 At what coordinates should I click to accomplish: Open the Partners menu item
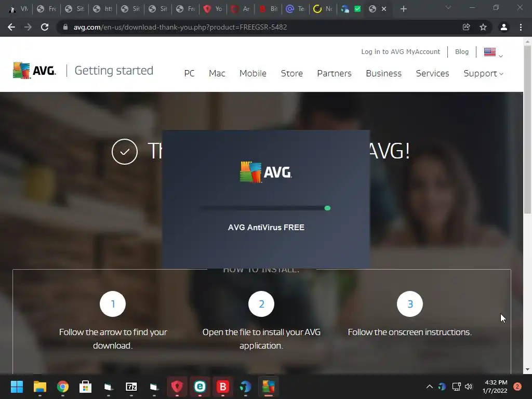(334, 73)
